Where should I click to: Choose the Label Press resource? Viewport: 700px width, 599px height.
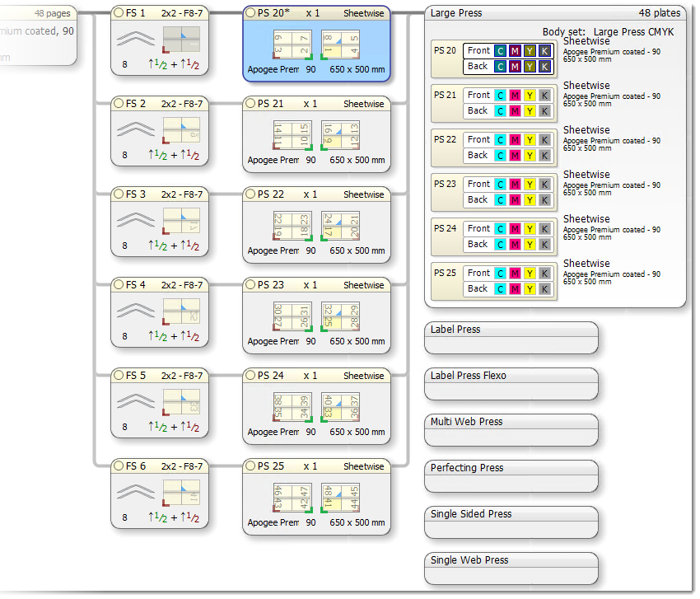click(511, 338)
